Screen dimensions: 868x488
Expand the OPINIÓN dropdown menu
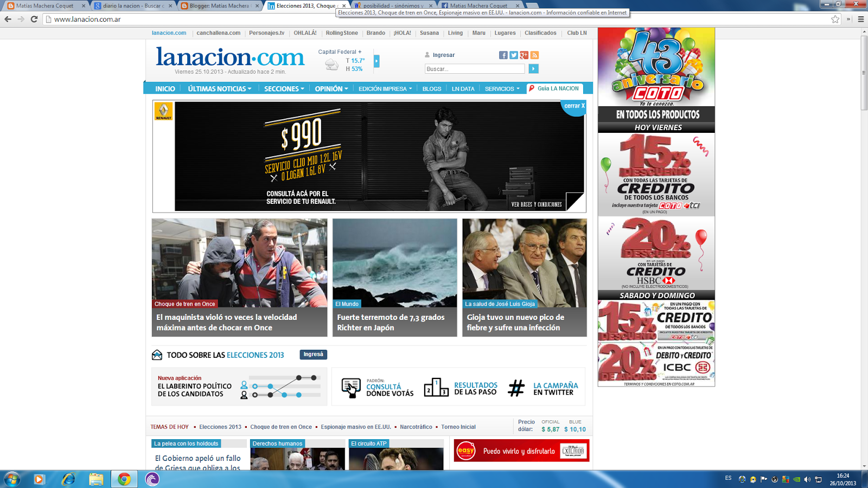(x=331, y=89)
